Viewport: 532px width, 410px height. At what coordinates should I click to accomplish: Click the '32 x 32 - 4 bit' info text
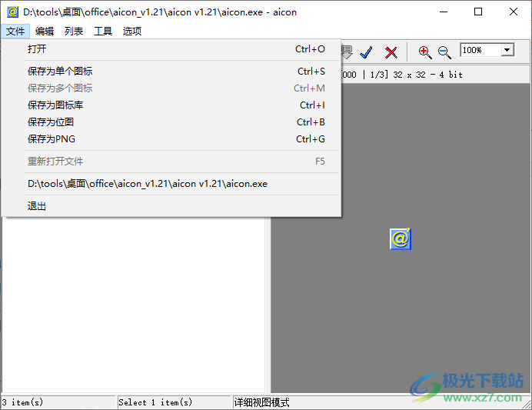point(427,75)
